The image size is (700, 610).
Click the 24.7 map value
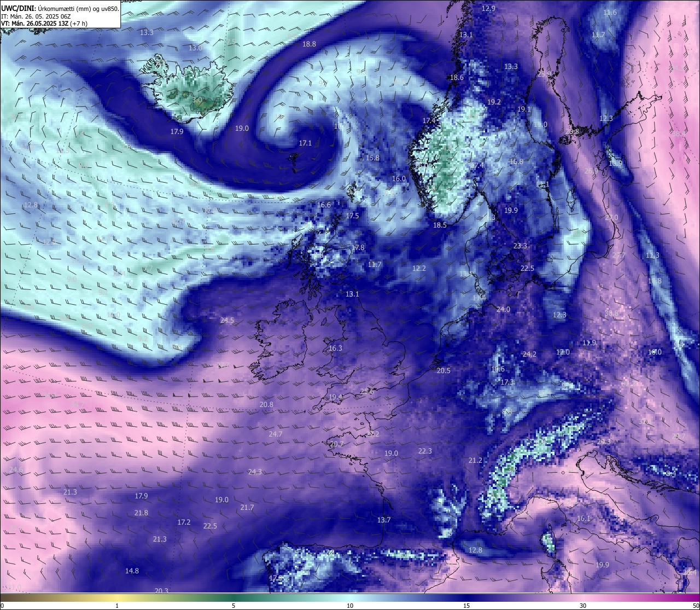pos(276,434)
